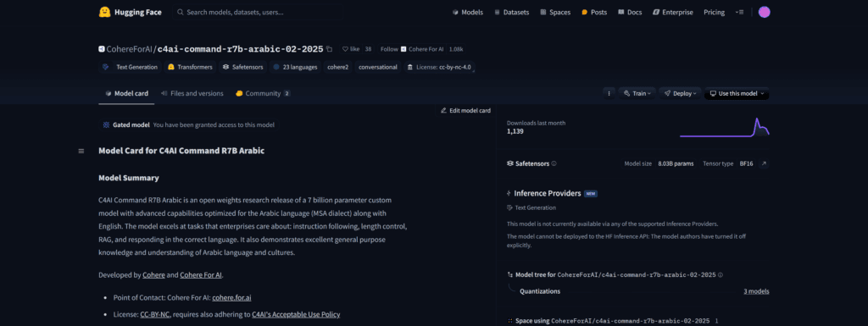The image size is (868, 326).
Task: Open the Datasets page
Action: click(x=511, y=12)
